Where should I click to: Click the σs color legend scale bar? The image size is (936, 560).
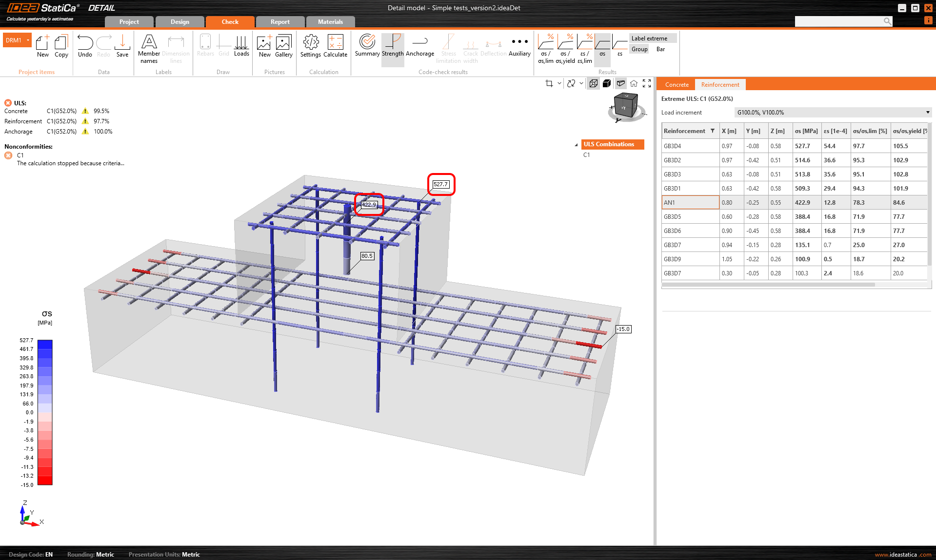click(45, 412)
